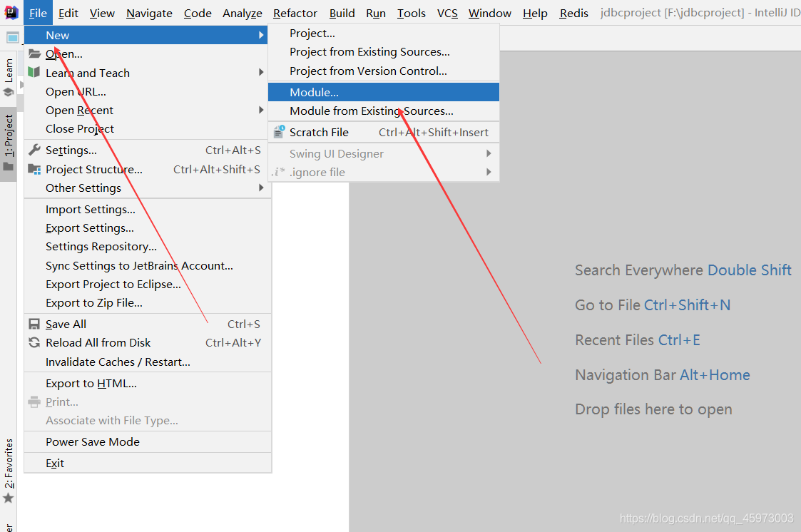This screenshot has width=801, height=532.
Task: Open the 2: Favorites tool window tab
Action: tap(9, 471)
